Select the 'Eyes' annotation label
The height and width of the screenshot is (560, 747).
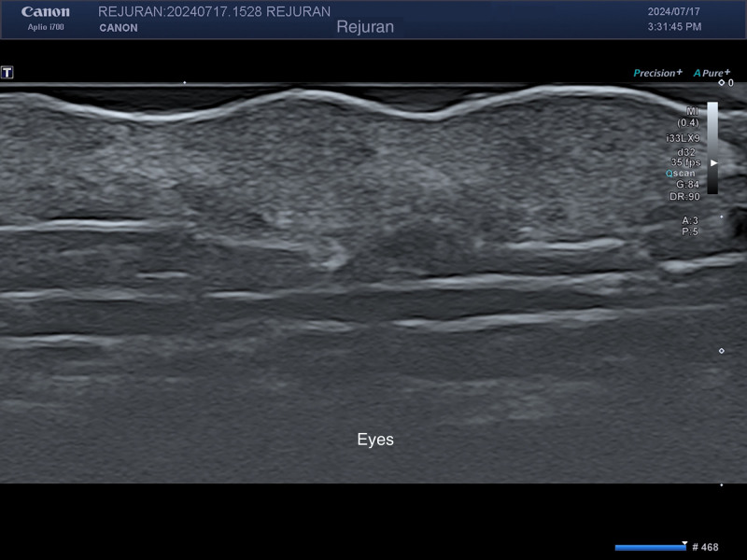click(x=375, y=440)
